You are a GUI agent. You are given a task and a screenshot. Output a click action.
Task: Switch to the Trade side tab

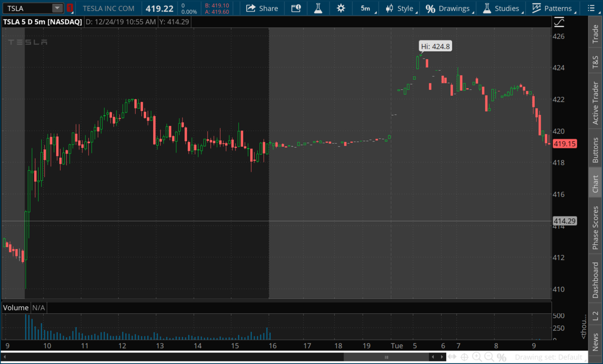[x=595, y=34]
